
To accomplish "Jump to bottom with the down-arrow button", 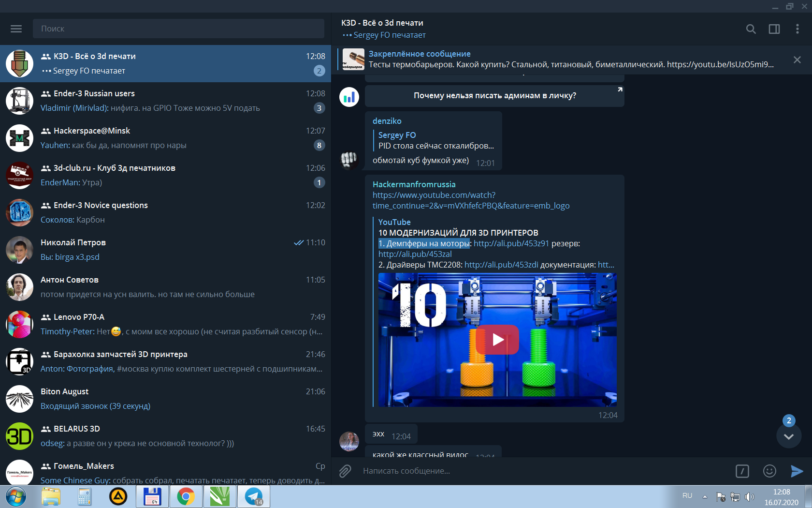I will click(x=789, y=436).
